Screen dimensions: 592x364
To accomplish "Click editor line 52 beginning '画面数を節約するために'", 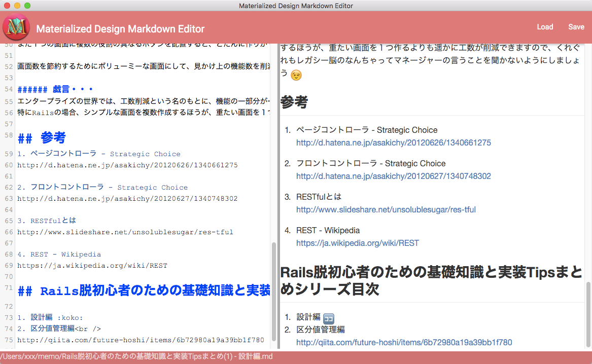I will coord(144,66).
